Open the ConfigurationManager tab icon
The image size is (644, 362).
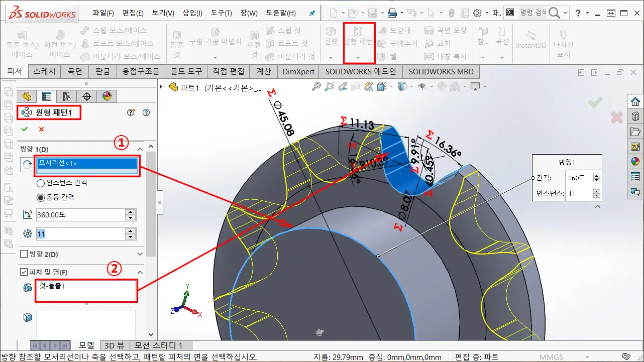pos(67,96)
